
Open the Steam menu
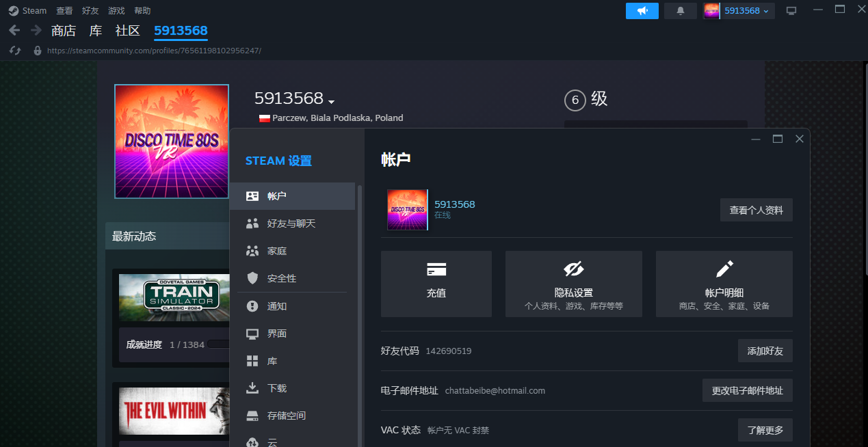pyautogui.click(x=34, y=11)
